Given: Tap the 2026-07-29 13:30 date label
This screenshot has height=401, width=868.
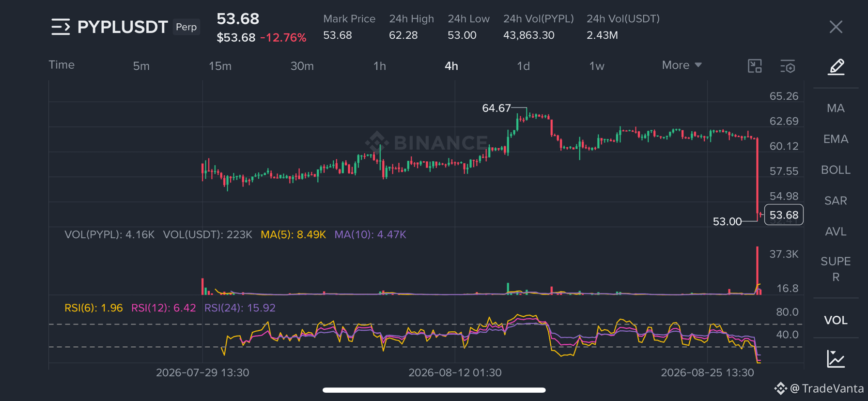Looking at the screenshot, I should coord(202,372).
